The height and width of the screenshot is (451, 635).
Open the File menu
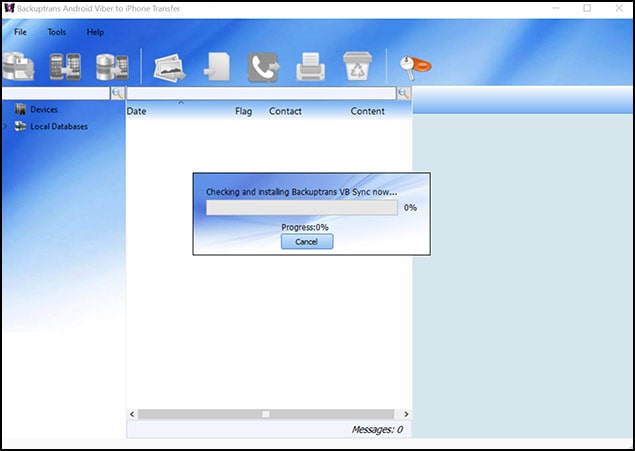click(x=21, y=32)
